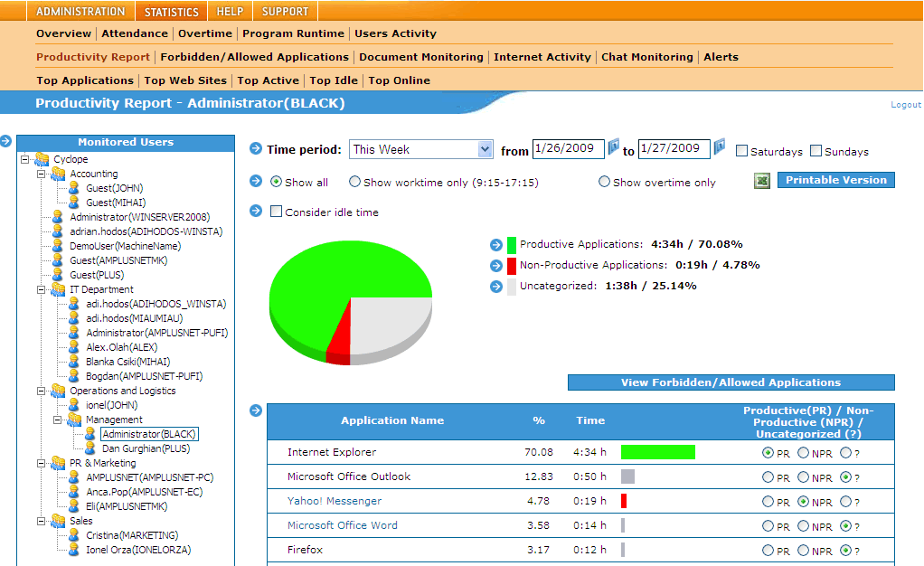This screenshot has width=924, height=566.
Task: Open the calendar icon beside the to date
Action: tap(720, 147)
